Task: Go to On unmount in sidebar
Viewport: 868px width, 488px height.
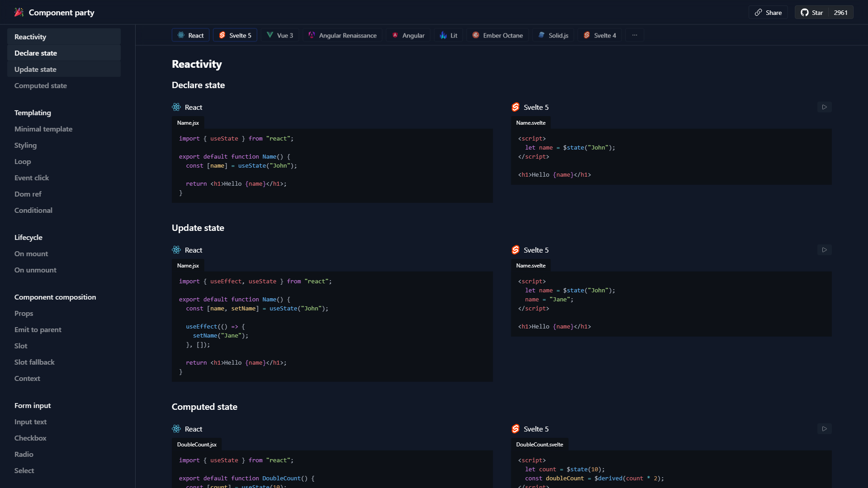Action: tap(64, 270)
